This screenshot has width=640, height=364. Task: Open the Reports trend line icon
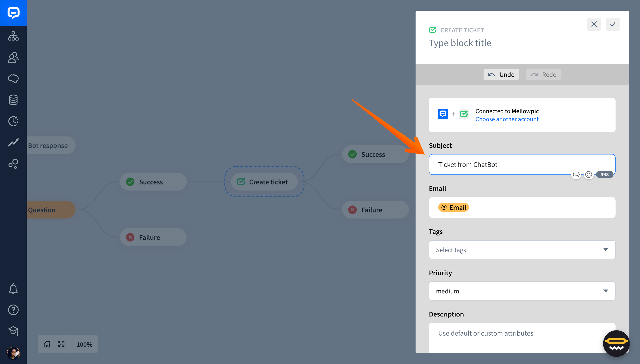point(13,142)
